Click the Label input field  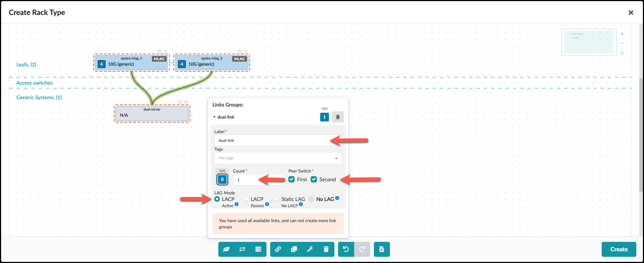tap(272, 140)
